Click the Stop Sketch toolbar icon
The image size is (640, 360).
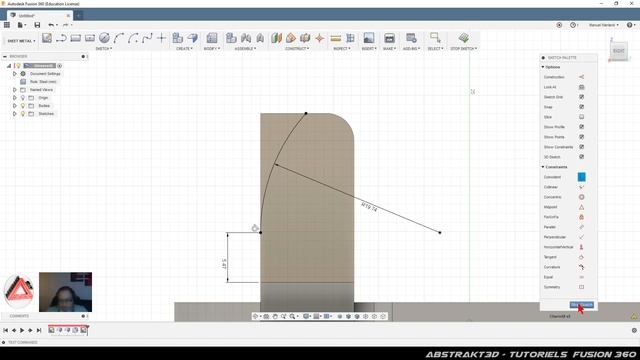pos(464,38)
